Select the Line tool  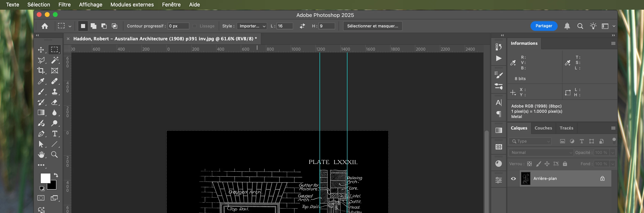[54, 144]
